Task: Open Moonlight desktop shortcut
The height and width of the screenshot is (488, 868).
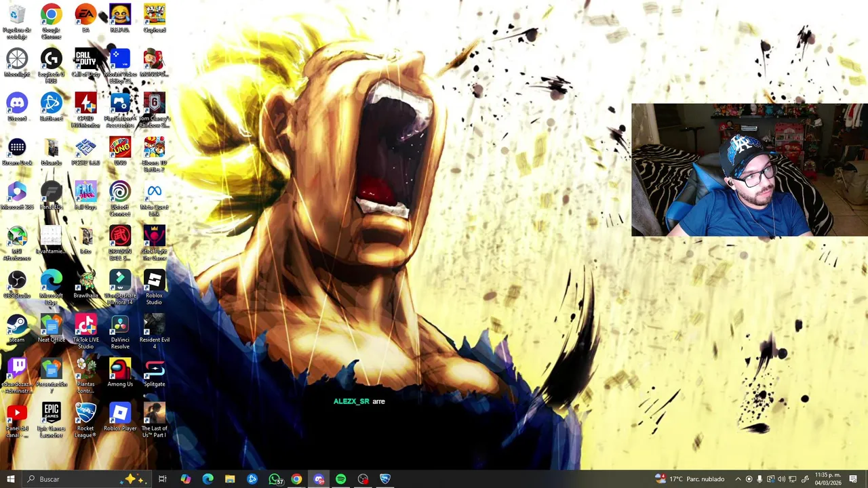Action: pos(17,62)
